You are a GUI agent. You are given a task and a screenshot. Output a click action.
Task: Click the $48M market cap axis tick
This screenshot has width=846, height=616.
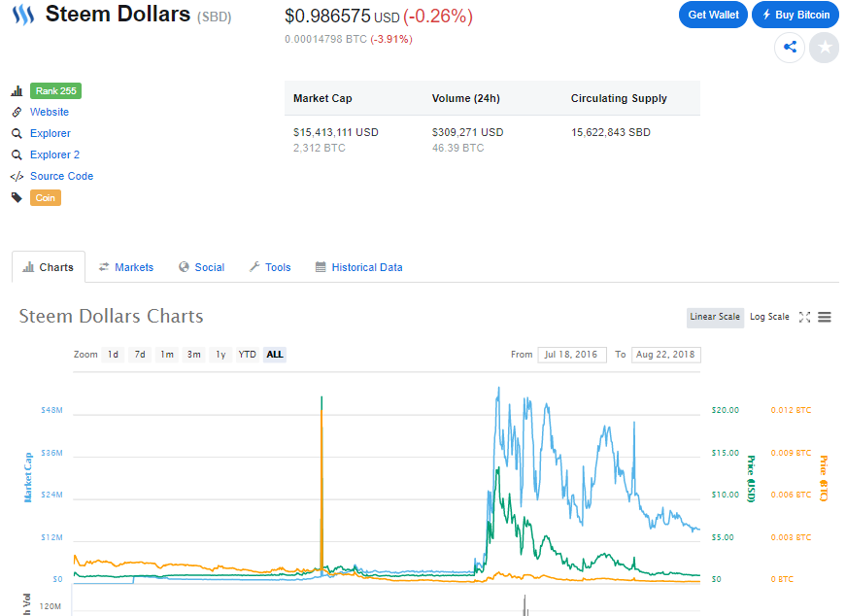click(51, 410)
